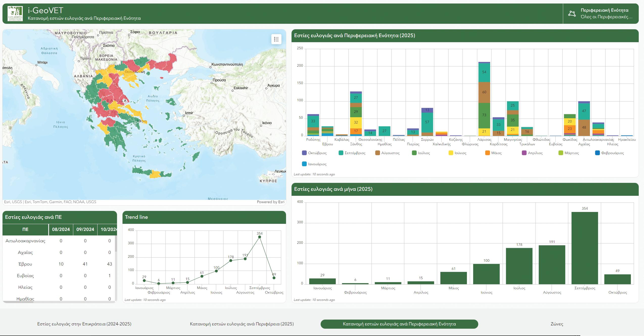The width and height of the screenshot is (644, 336).
Task: Click the Απρίλιος purple legend marker
Action: [524, 153]
